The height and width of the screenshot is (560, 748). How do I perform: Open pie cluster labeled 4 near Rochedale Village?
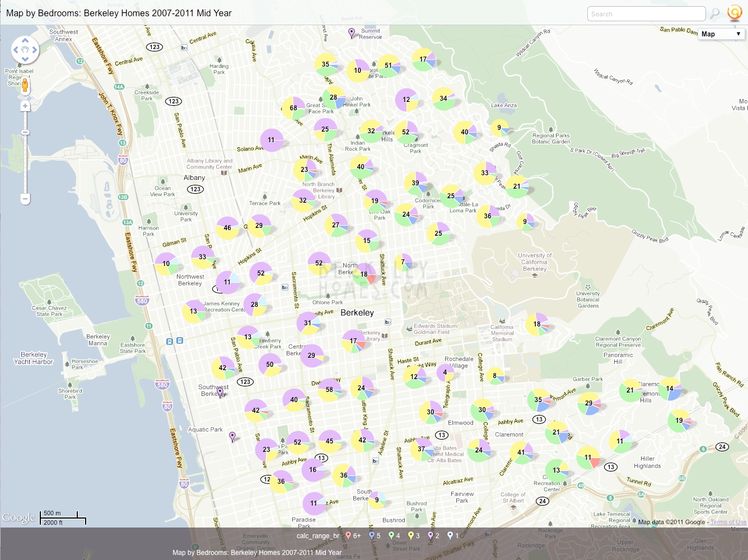click(x=445, y=372)
